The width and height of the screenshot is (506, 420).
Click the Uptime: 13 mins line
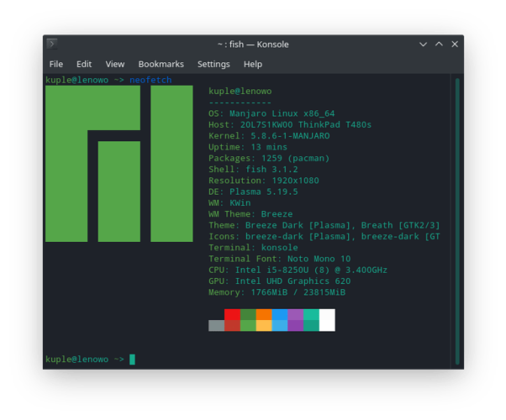248,147
